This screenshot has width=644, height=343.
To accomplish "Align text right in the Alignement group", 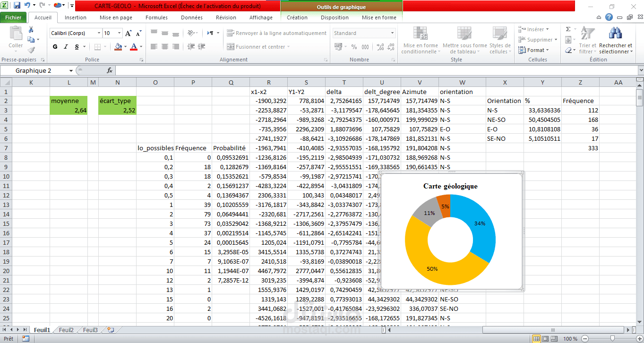I will pos(176,47).
